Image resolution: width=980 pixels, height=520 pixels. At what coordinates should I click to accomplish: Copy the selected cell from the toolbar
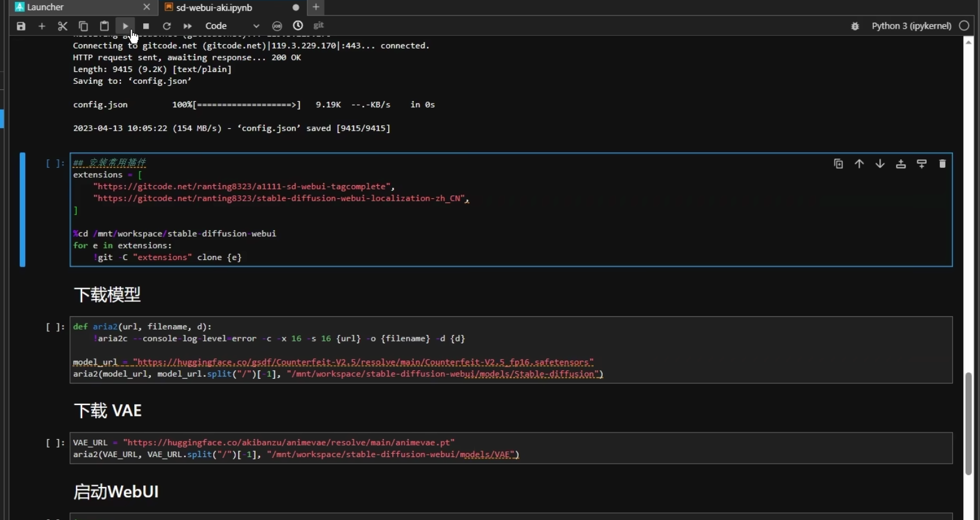[83, 26]
